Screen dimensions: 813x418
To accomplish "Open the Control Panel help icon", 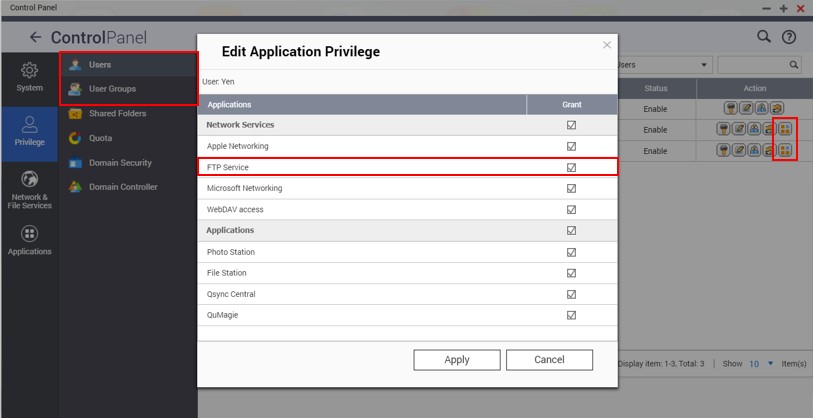I will coord(789,37).
